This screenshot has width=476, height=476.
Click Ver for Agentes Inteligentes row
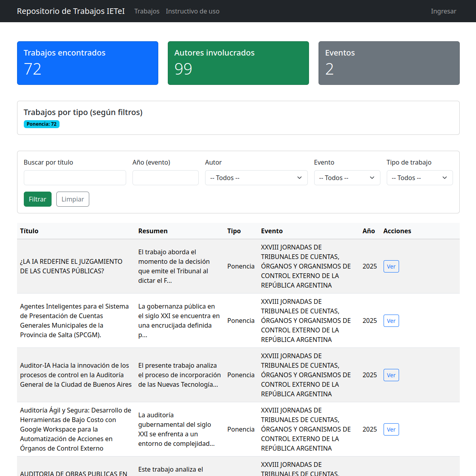pyautogui.click(x=391, y=321)
